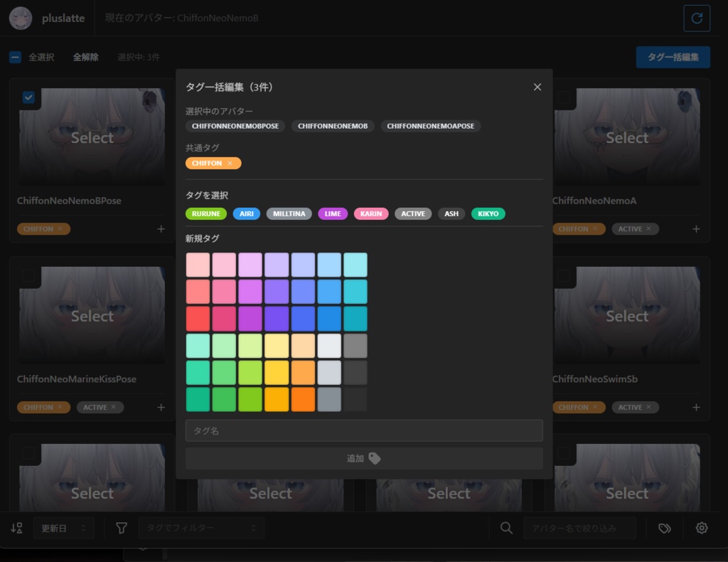The image size is (728, 562).
Task: Click the タグ名 input field
Action: click(x=364, y=430)
